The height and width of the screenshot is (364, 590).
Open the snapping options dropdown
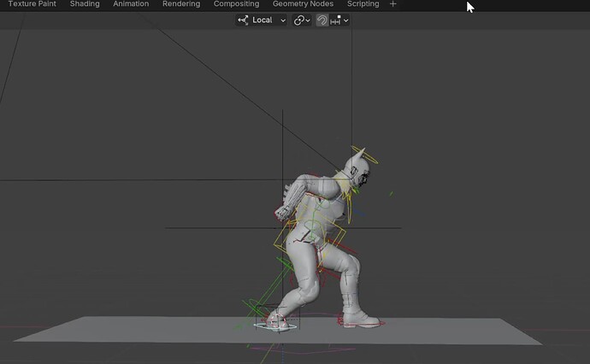(339, 21)
